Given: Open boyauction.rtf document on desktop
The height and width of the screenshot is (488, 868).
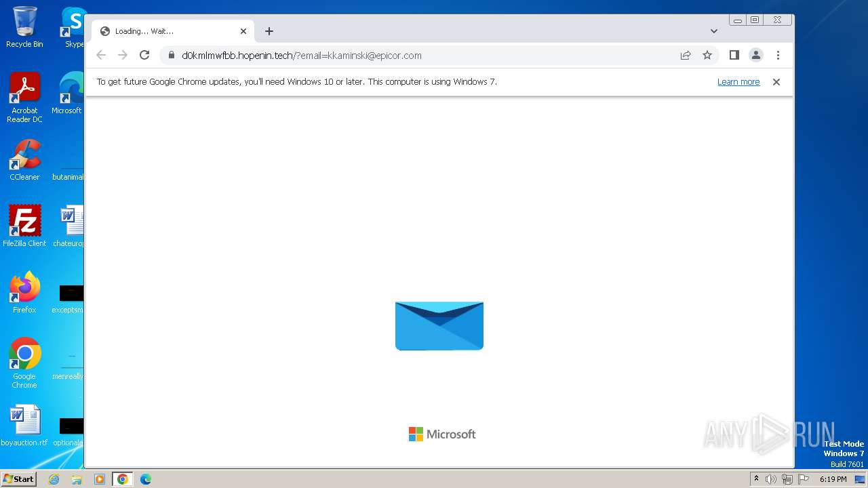Looking at the screenshot, I should [x=24, y=426].
